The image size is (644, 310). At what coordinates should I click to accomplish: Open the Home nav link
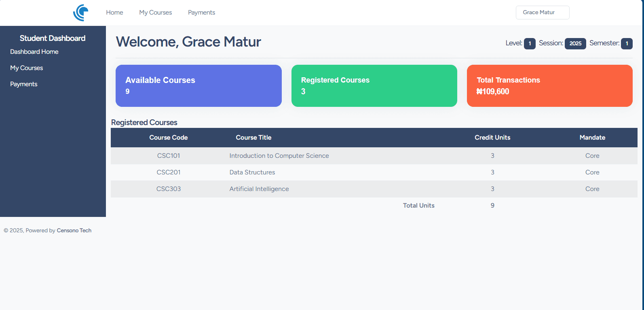[114, 13]
